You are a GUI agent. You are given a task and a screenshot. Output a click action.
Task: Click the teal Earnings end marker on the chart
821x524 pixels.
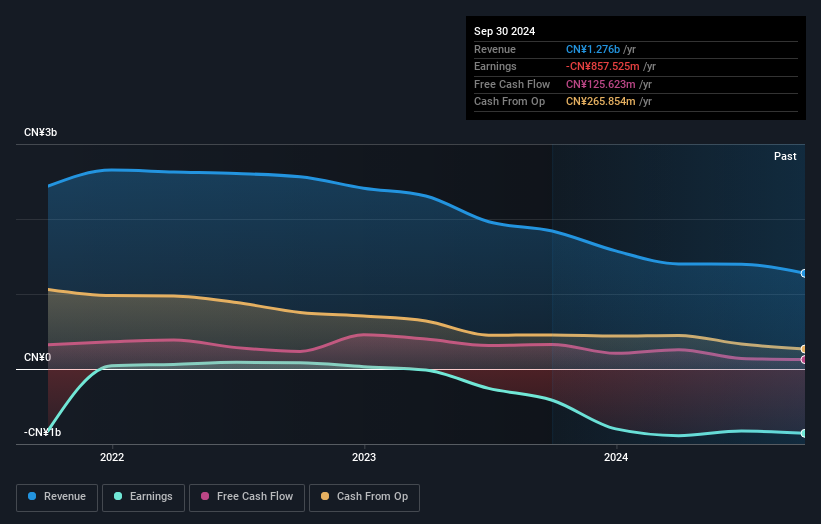(x=804, y=433)
